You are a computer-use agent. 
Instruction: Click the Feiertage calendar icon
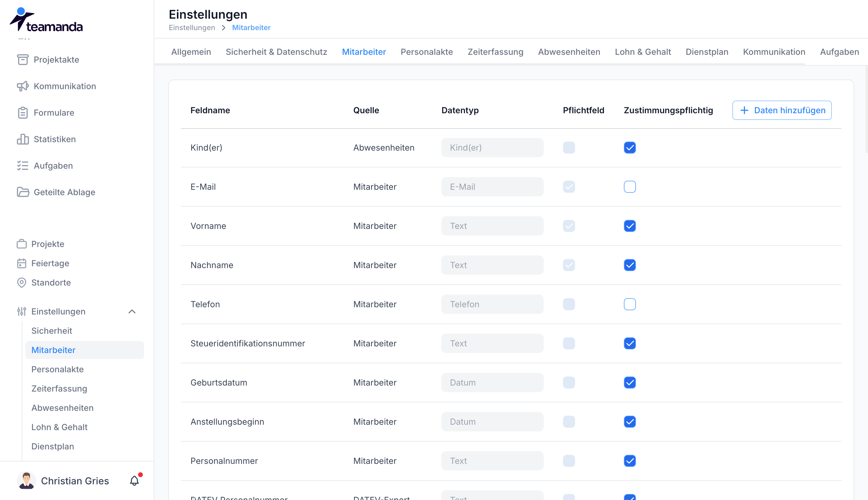[22, 263]
